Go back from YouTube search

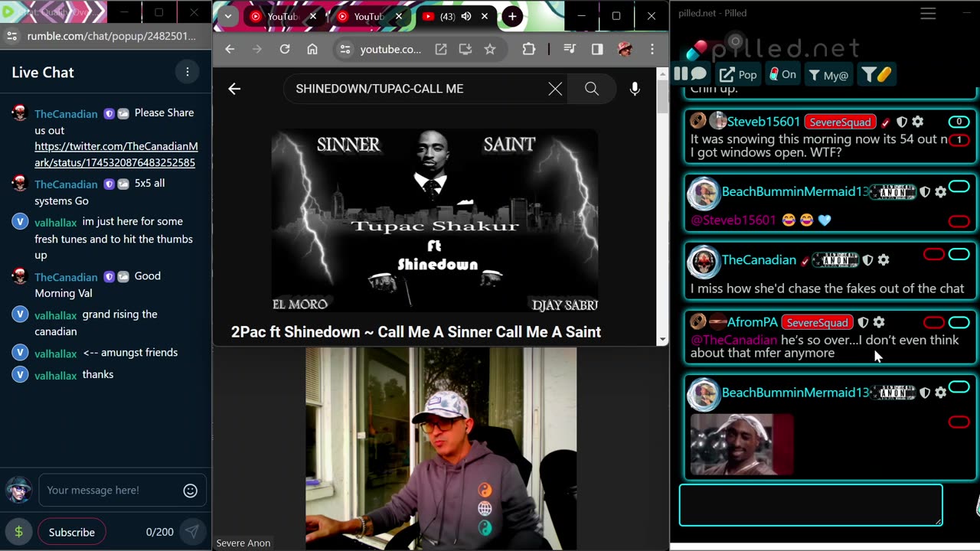[234, 89]
